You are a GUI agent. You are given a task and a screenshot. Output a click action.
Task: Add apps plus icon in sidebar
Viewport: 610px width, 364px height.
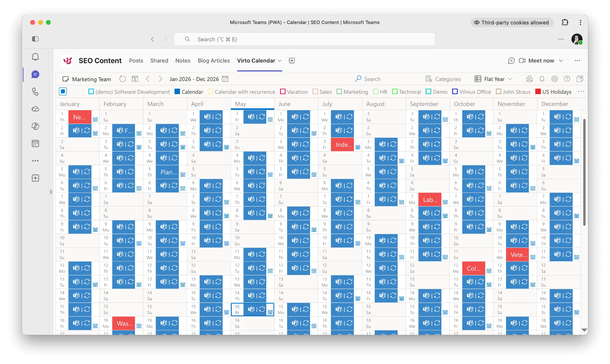coord(35,178)
